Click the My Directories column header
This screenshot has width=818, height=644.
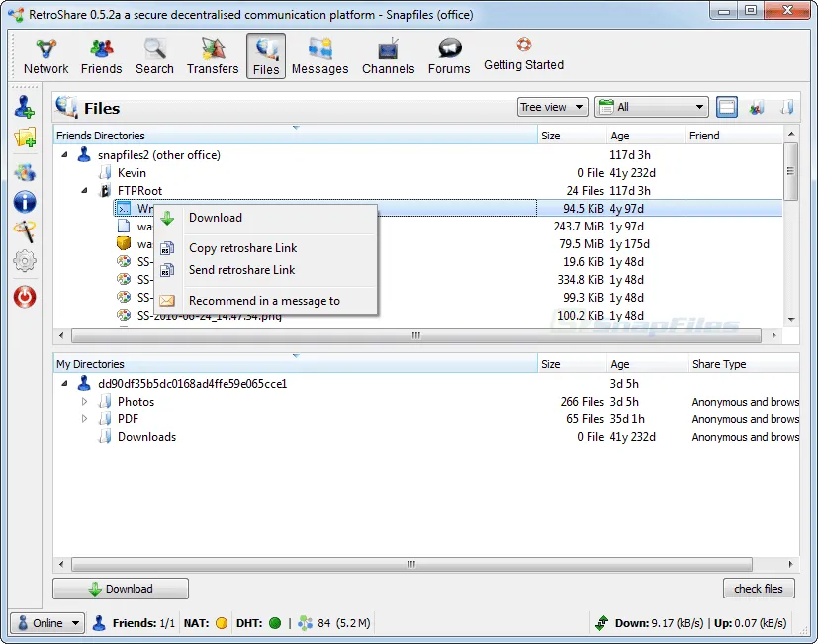point(296,364)
